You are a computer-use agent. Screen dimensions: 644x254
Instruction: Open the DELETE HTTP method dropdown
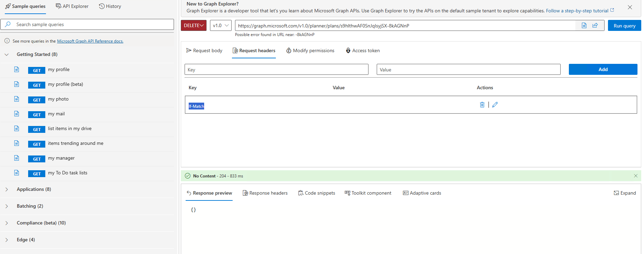(194, 25)
